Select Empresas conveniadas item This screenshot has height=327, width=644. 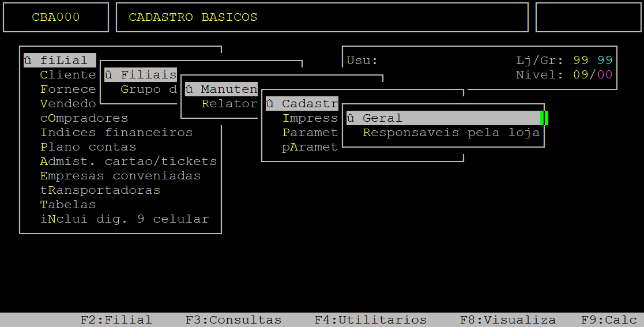click(x=120, y=176)
